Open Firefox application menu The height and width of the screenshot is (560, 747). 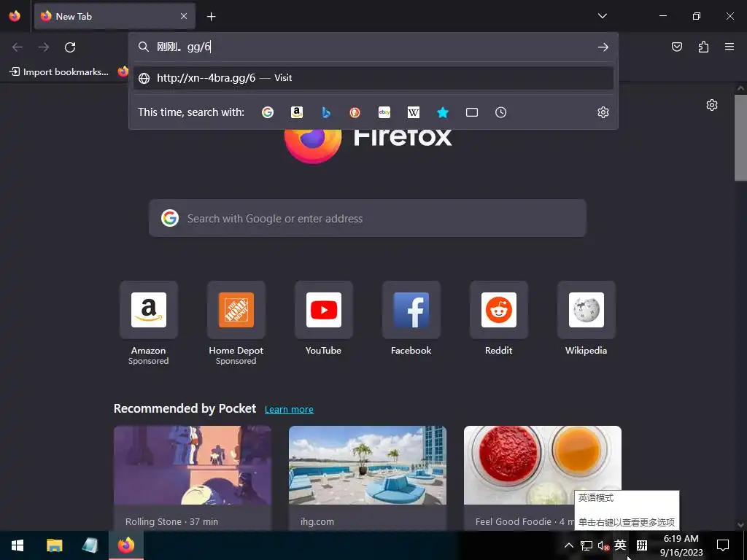click(x=729, y=47)
